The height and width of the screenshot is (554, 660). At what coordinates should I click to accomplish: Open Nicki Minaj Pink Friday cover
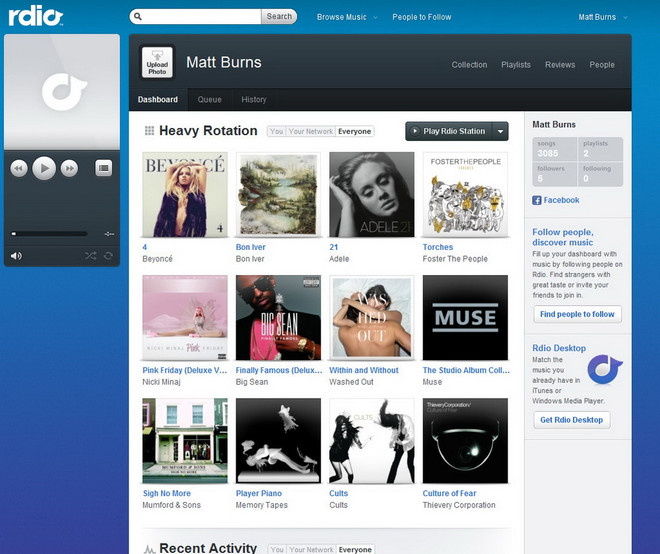[185, 318]
